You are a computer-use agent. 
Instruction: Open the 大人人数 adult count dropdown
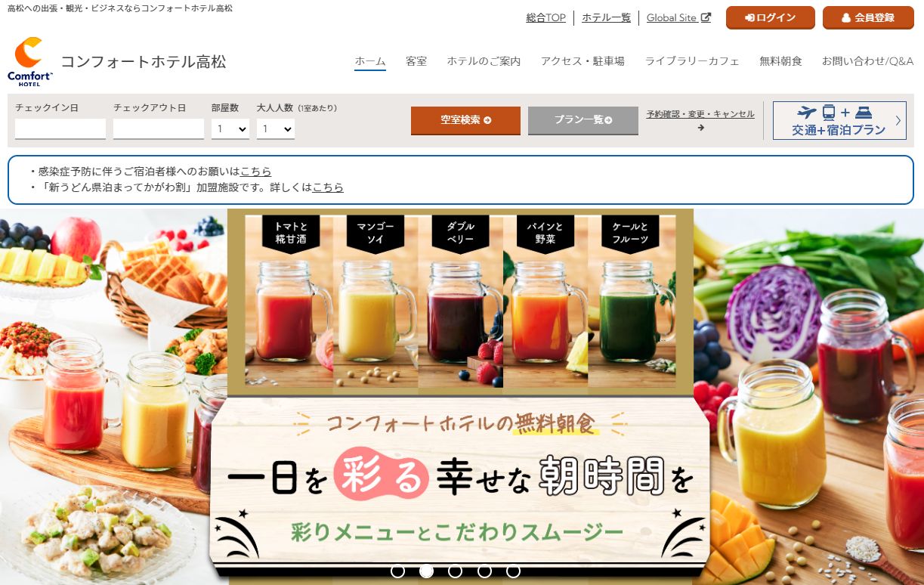click(276, 129)
